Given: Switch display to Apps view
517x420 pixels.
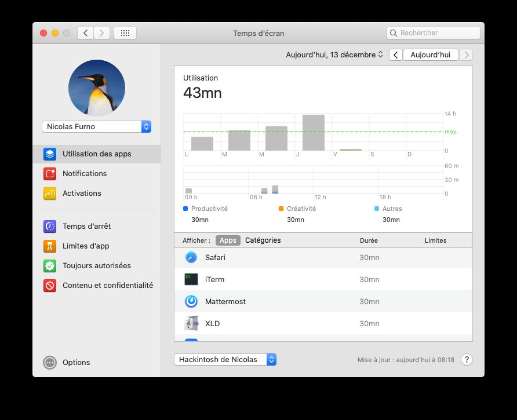Looking at the screenshot, I should tap(228, 240).
